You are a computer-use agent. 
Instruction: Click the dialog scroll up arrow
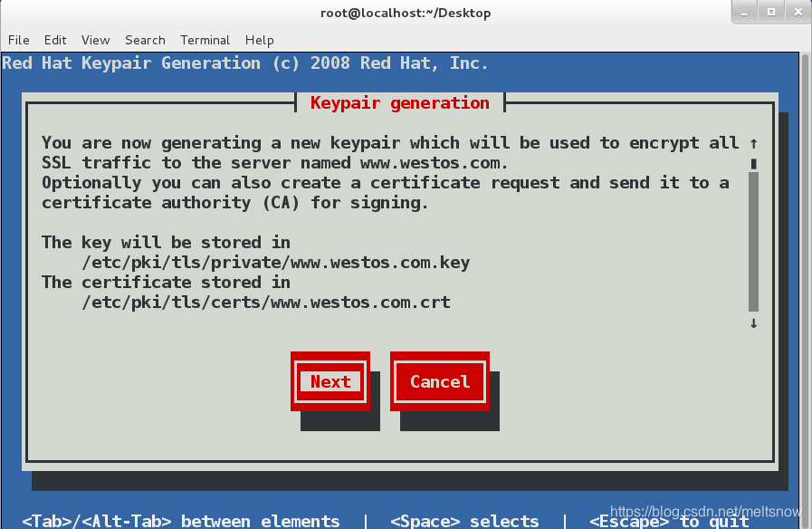(x=753, y=143)
